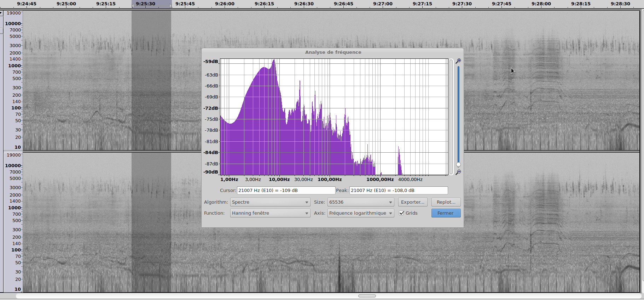Click the 9:26:00 mark on the timeline ruler
Viewport: 644px width, 300px height.
225,4
